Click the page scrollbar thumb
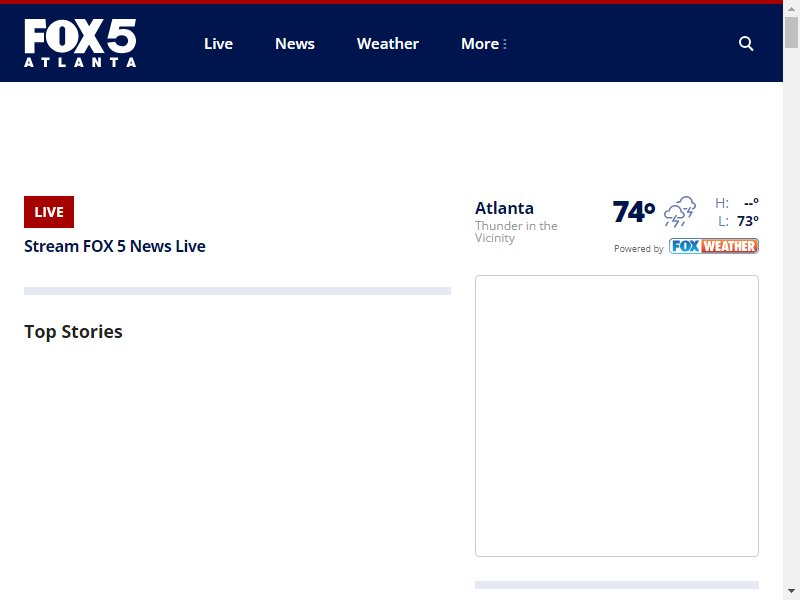800x600 pixels. pos(791,32)
